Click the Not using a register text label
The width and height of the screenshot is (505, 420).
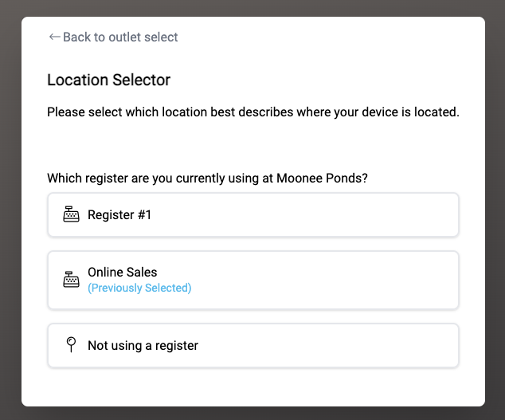click(x=143, y=346)
